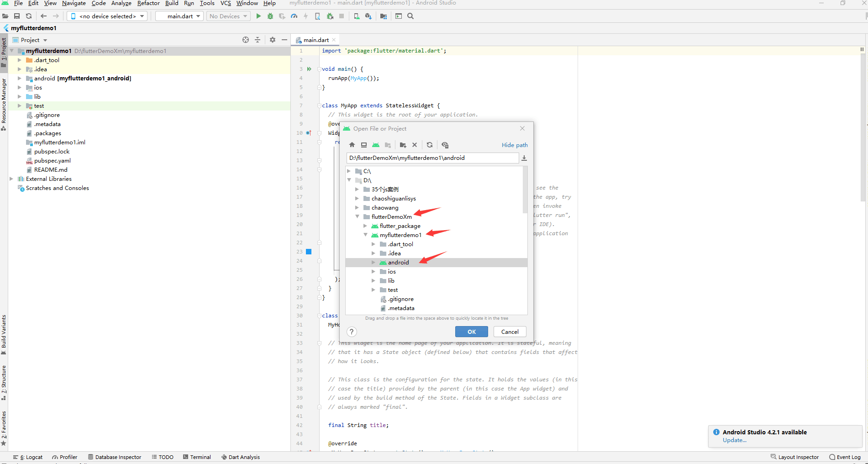The image size is (868, 464).
Task: Click the green Run button
Action: coord(258,16)
